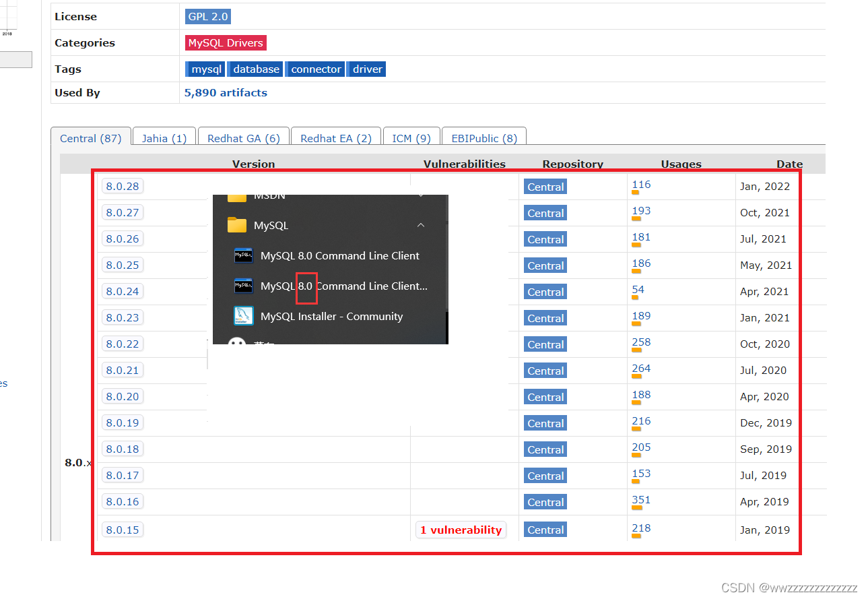Open the 116 usages link

tap(641, 185)
